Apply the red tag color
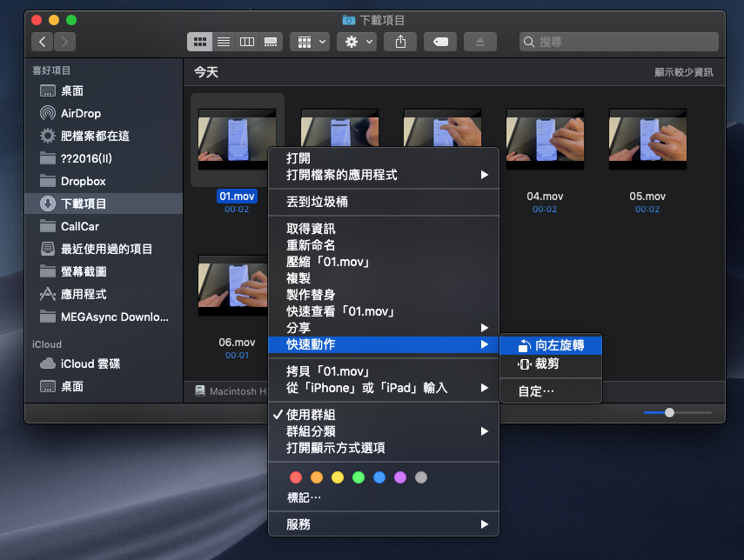 [296, 477]
